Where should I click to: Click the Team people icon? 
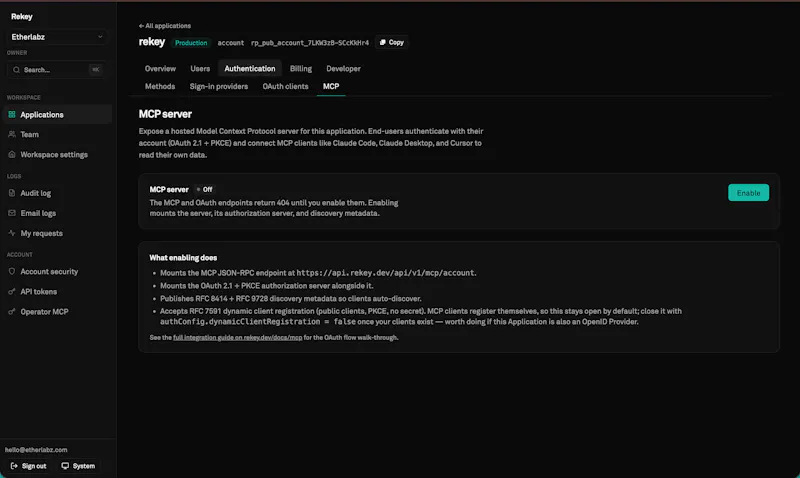coord(12,134)
